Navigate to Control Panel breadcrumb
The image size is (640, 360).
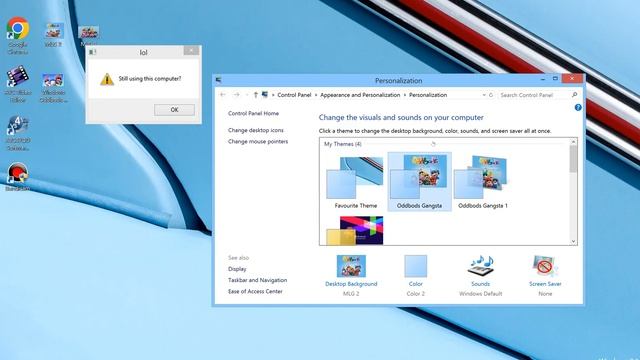point(294,95)
